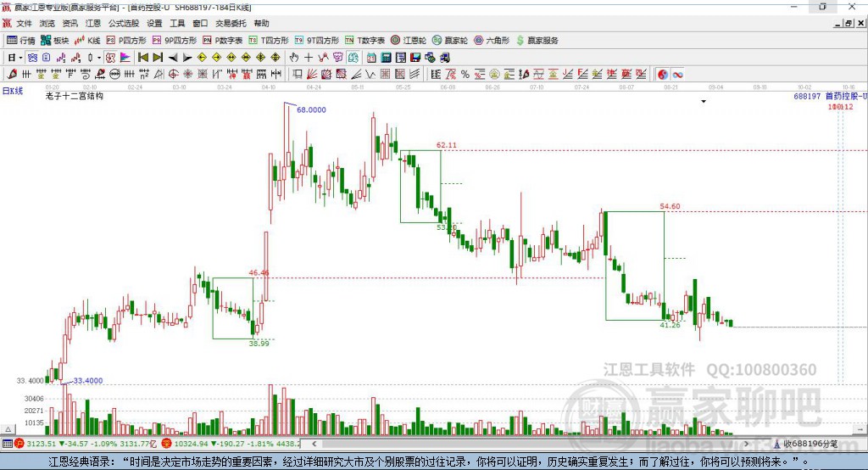This screenshot has width=868, height=470.
Task: Expand the 日 period dropdown
Action: click(20, 58)
